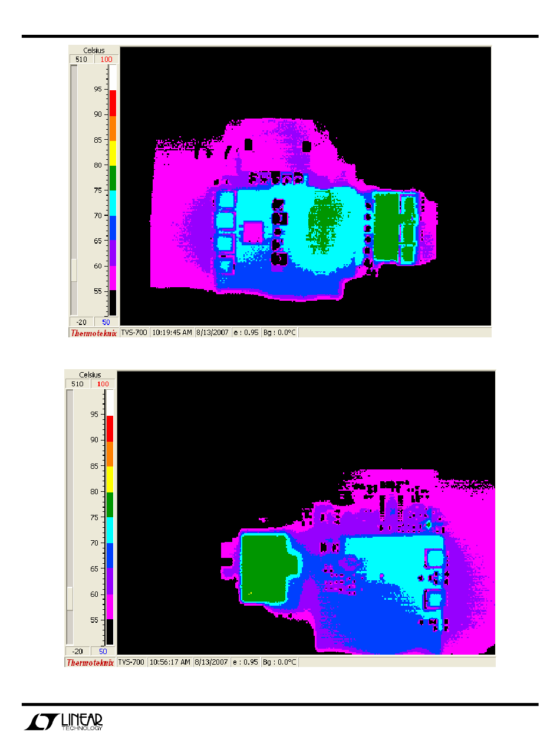Click the 'Celsius' unit label in the 10:19:45 AM capture
The height and width of the screenshot is (736, 560).
pos(94,50)
